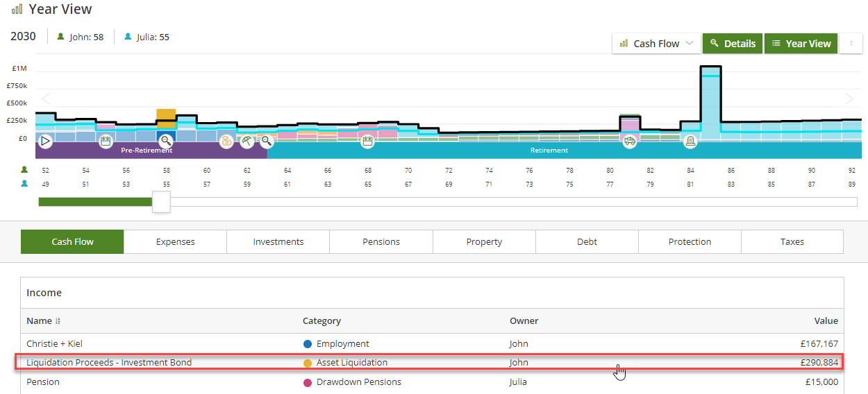
Task: Click the beach umbrella retirement event icon
Action: point(247,142)
